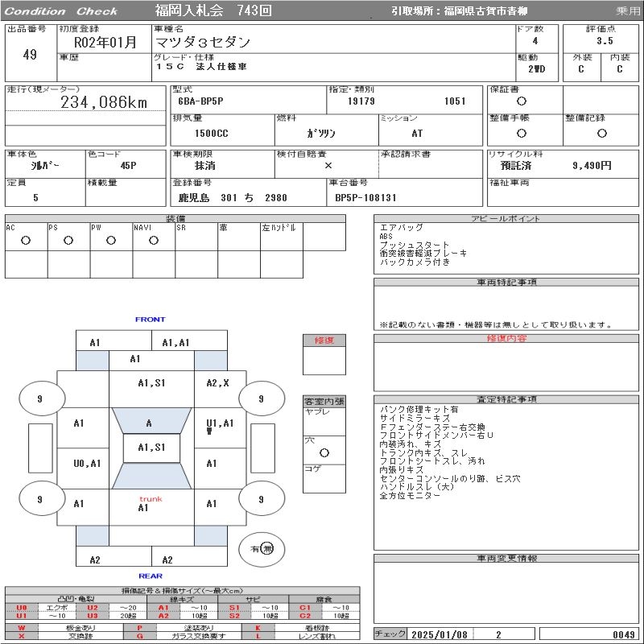
Task: Click the classification number 1051
Action: click(455, 101)
